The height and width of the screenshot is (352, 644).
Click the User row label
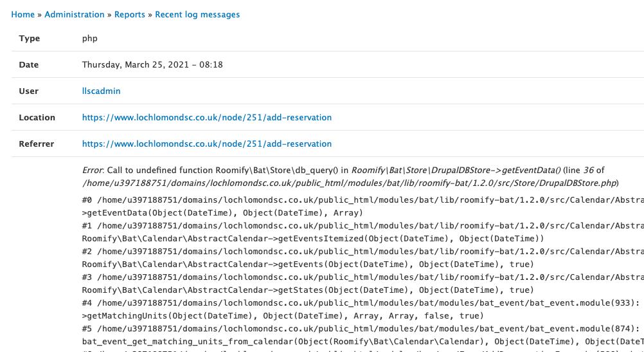pyautogui.click(x=29, y=91)
